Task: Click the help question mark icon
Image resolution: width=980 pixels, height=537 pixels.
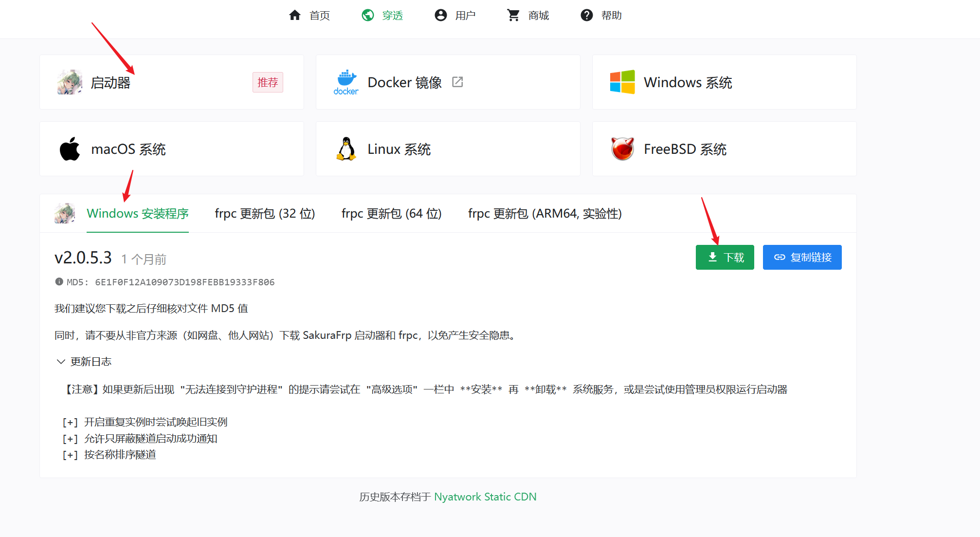Action: click(x=587, y=15)
